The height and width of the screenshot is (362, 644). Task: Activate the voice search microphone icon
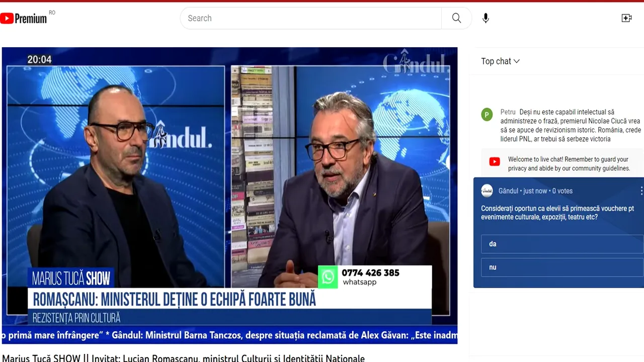click(485, 18)
